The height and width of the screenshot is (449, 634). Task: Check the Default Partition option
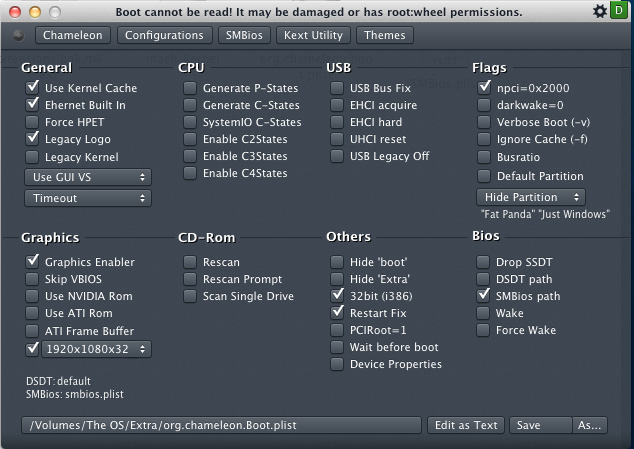point(484,176)
